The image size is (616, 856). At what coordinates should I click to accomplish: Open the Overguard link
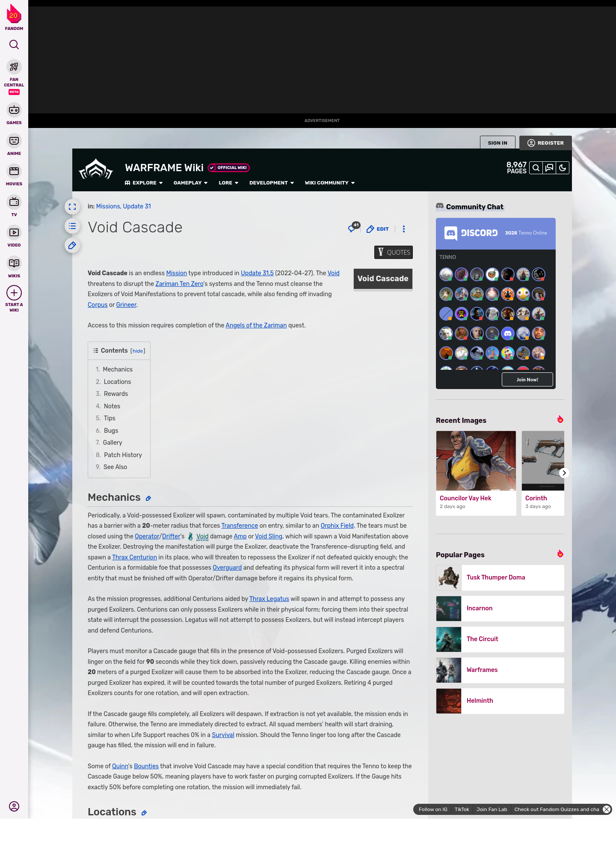click(x=227, y=568)
